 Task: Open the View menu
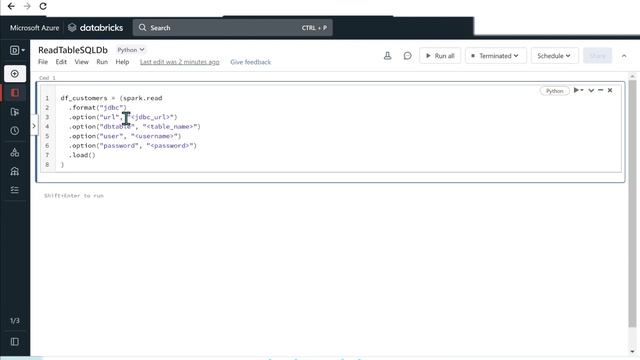(82, 62)
